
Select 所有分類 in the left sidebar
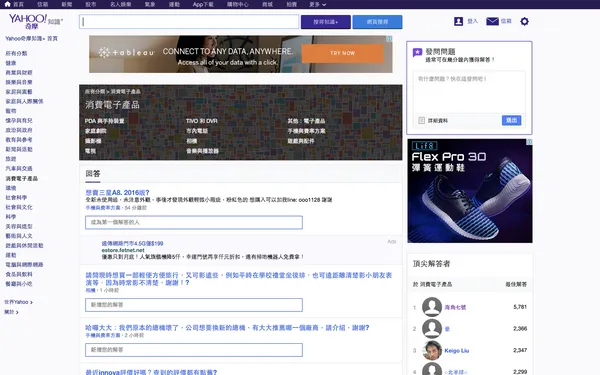click(x=16, y=54)
